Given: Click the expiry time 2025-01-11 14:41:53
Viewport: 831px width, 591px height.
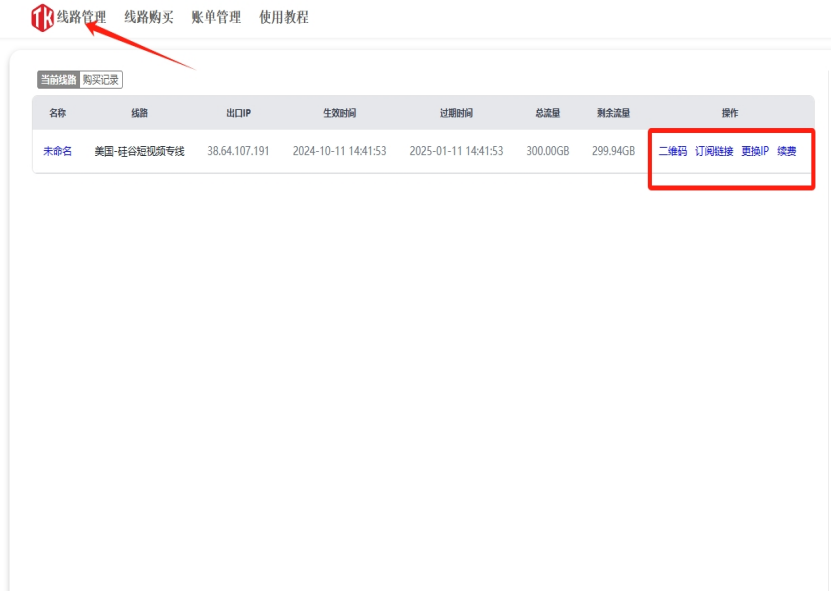Looking at the screenshot, I should (456, 152).
